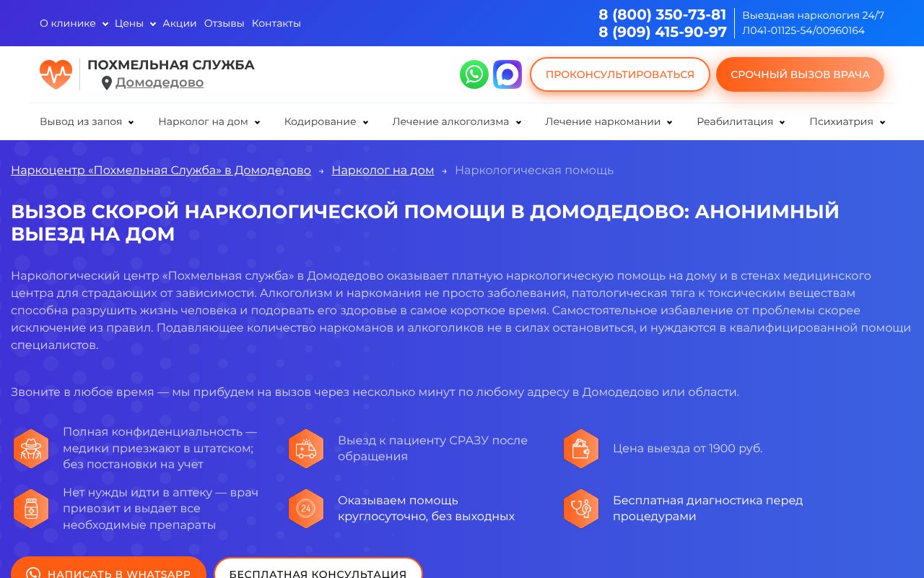Image resolution: width=924 pixels, height=578 pixels.
Task: Call number 8 (800) 350-73-81
Action: (x=662, y=14)
